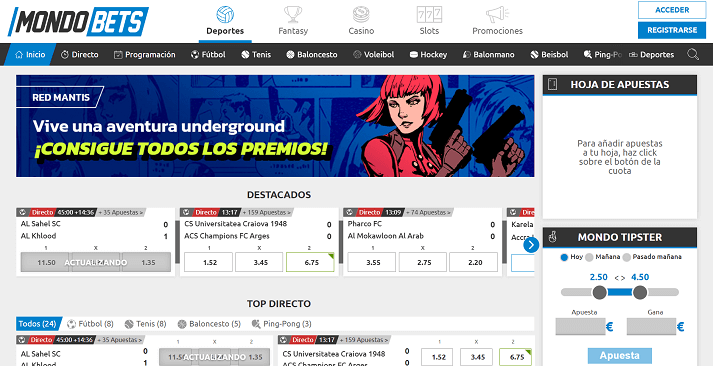Viewport: 713px width, 366px height.
Task: Click the Hoja de Apuestas slip icon
Action: tap(552, 85)
